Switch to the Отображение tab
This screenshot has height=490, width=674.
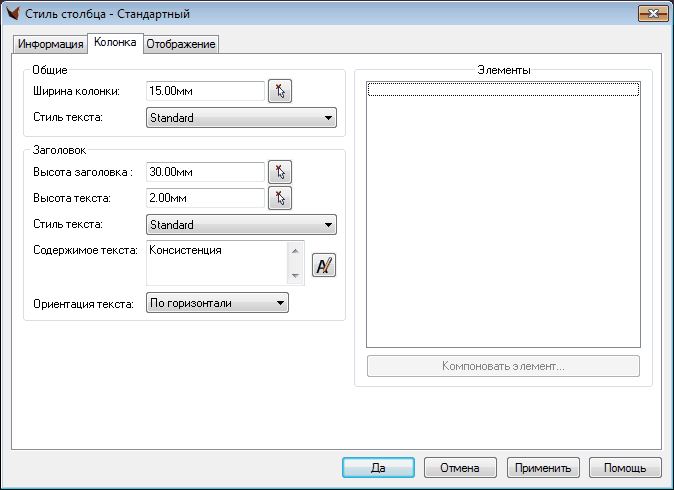pyautogui.click(x=181, y=44)
